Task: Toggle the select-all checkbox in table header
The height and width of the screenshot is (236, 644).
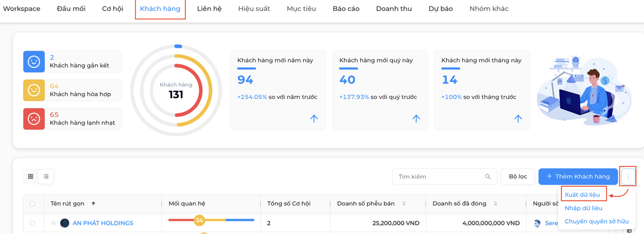Action: 32,203
